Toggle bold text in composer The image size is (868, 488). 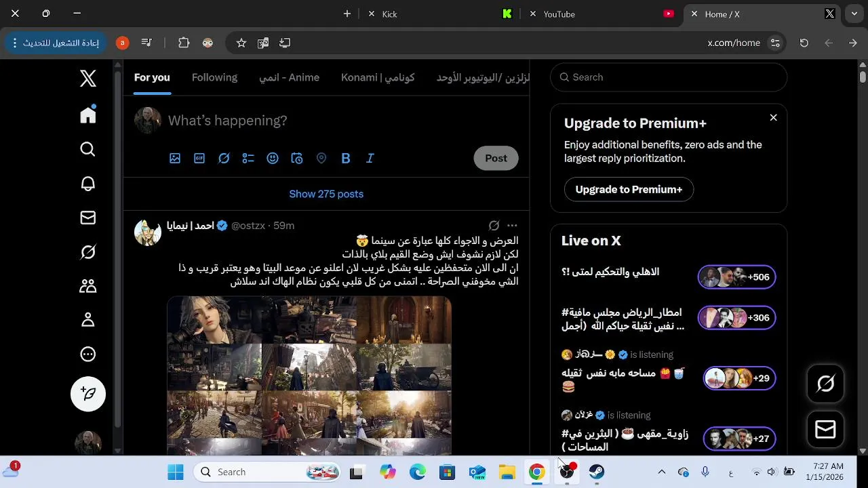point(346,158)
